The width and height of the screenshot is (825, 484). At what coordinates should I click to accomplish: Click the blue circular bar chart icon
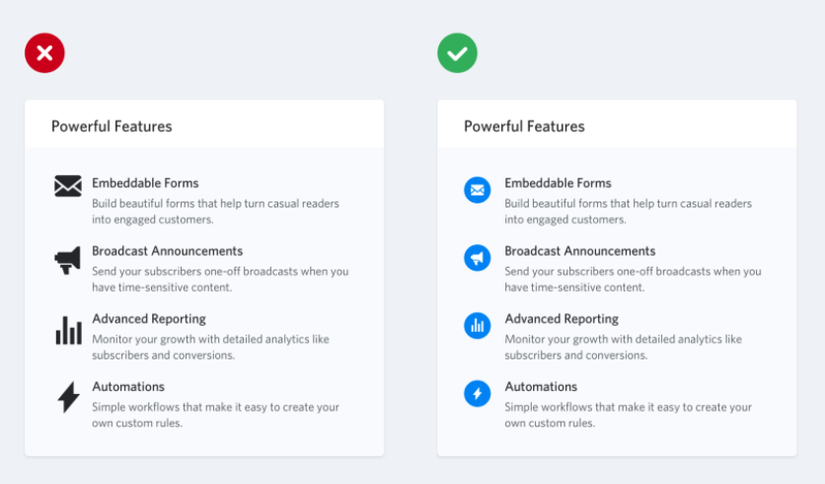[477, 325]
